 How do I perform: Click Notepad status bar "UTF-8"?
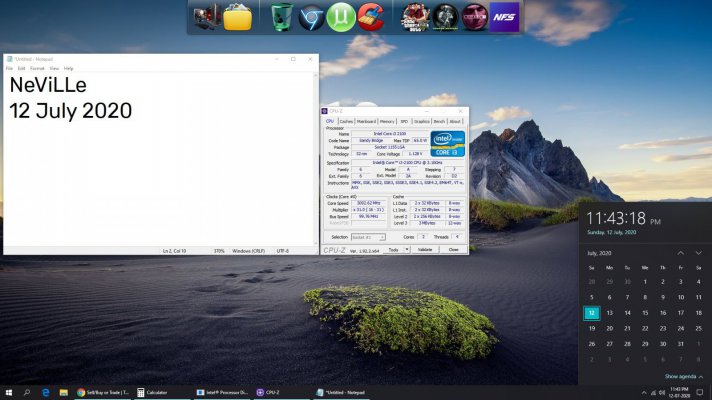click(x=282, y=251)
